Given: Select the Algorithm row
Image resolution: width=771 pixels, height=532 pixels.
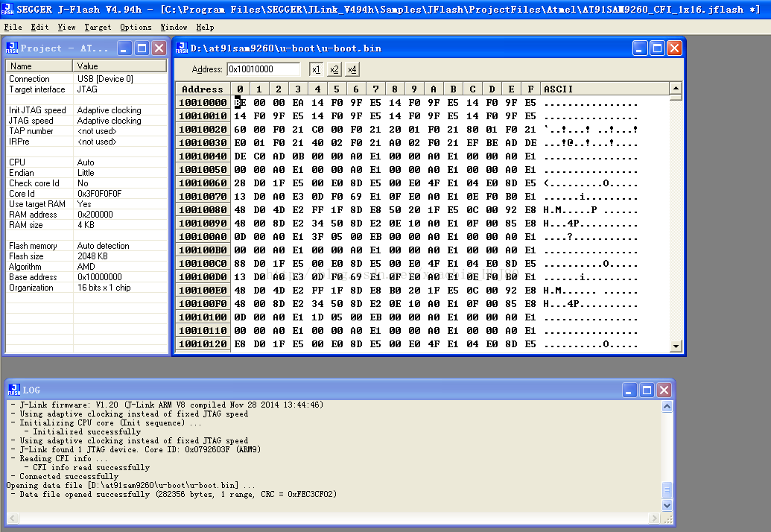Looking at the screenshot, I should click(87, 267).
